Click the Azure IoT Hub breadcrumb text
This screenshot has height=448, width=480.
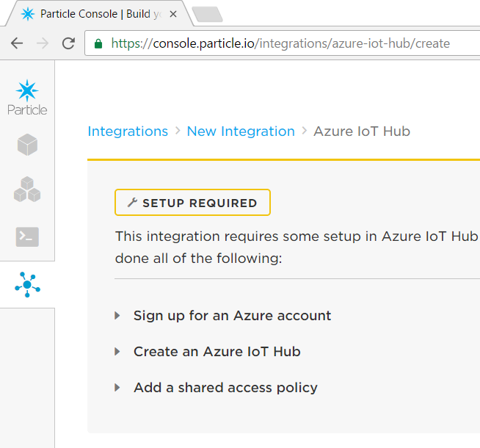pos(361,131)
